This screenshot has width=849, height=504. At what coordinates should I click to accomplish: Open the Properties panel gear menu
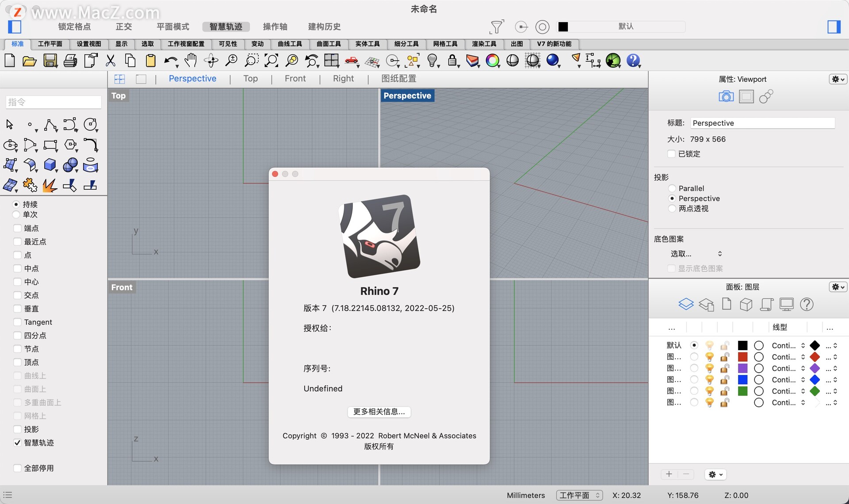pos(838,79)
